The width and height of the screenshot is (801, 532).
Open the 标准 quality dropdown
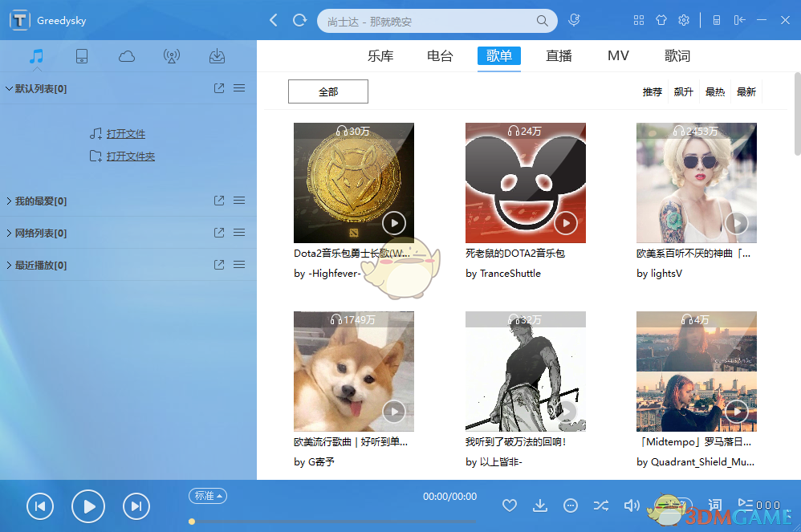click(x=207, y=496)
